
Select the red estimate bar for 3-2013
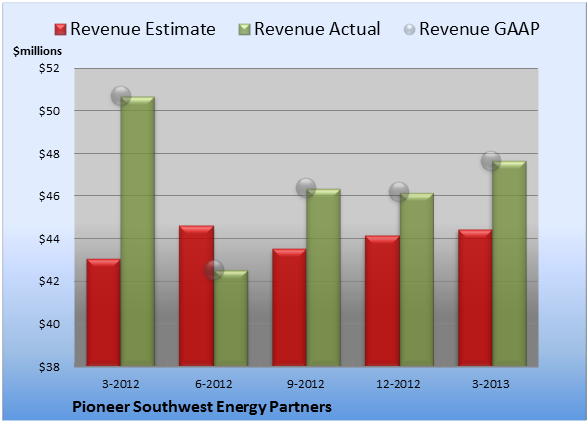click(475, 298)
